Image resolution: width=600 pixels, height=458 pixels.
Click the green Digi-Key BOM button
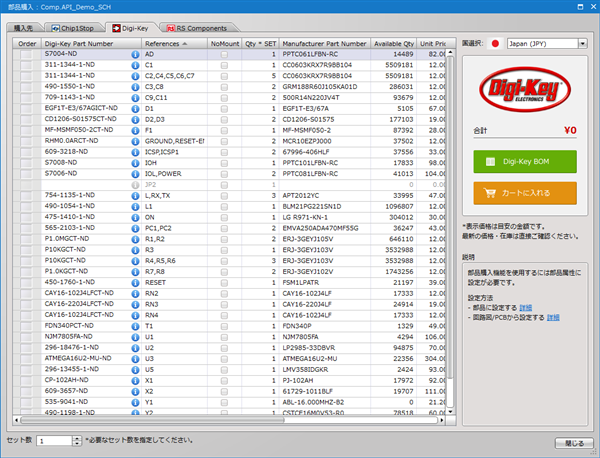525,161
